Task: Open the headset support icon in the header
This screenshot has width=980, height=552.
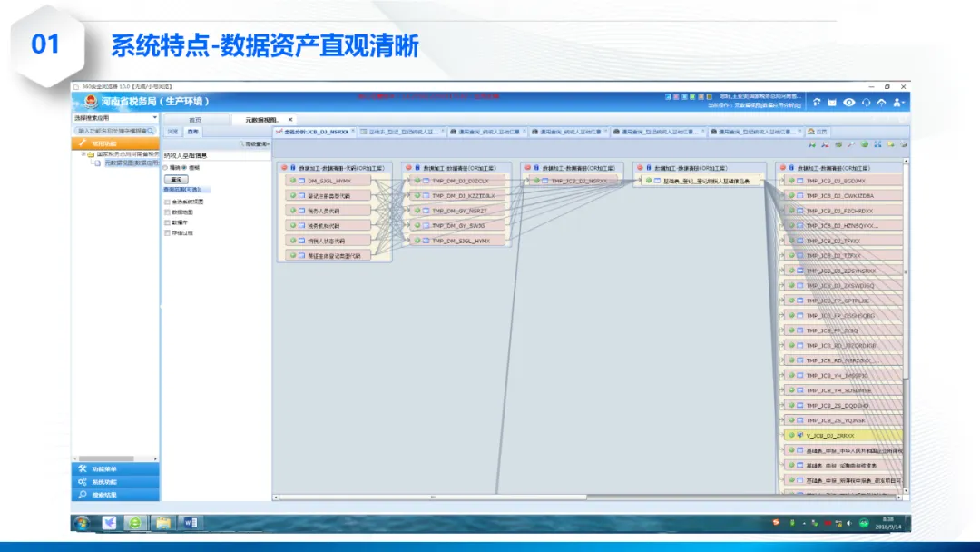Action: tap(867, 103)
